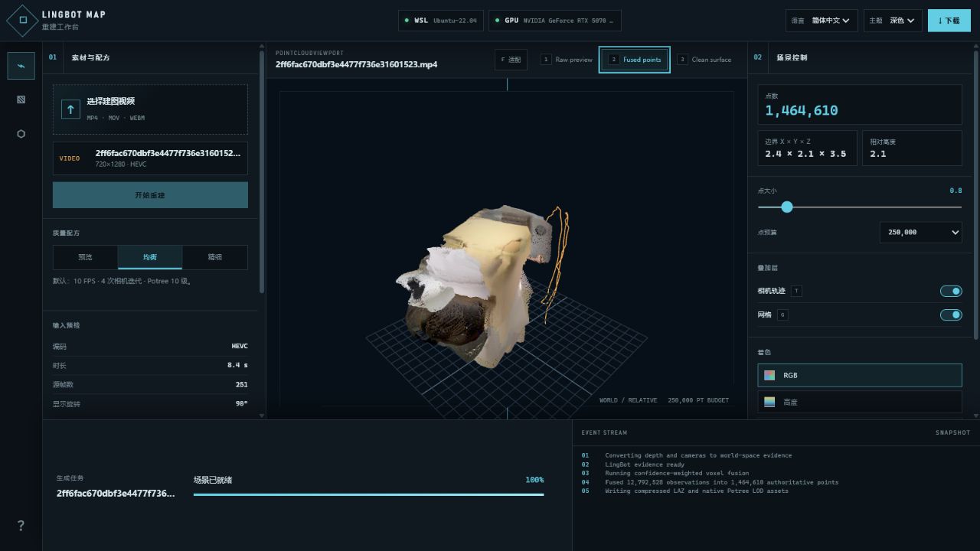The image size is (980, 551).
Task: Click the 编码 HEVC row
Action: click(150, 346)
